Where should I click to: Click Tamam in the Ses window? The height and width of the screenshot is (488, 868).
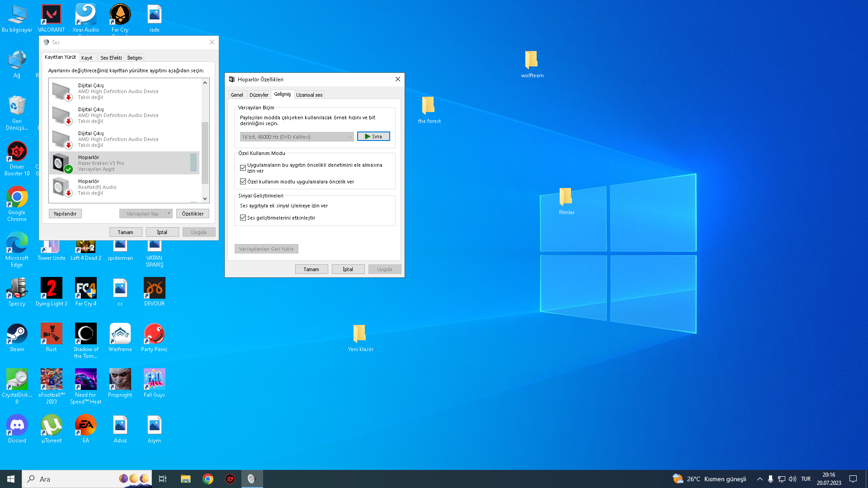[126, 232]
